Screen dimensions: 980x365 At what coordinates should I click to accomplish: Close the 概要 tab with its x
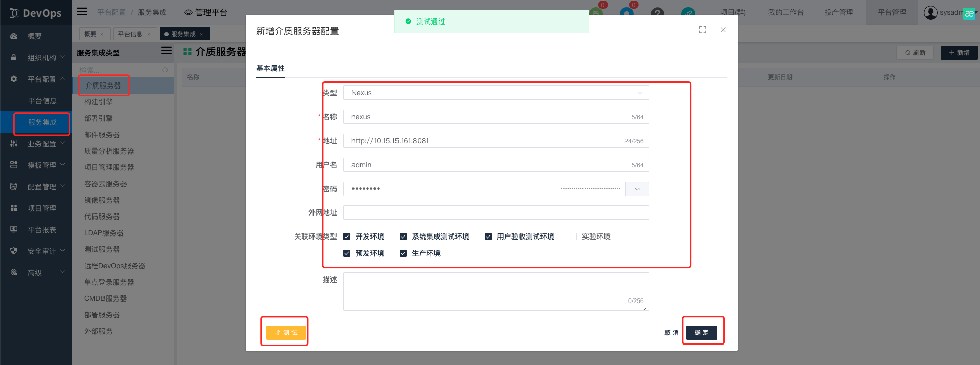point(102,34)
